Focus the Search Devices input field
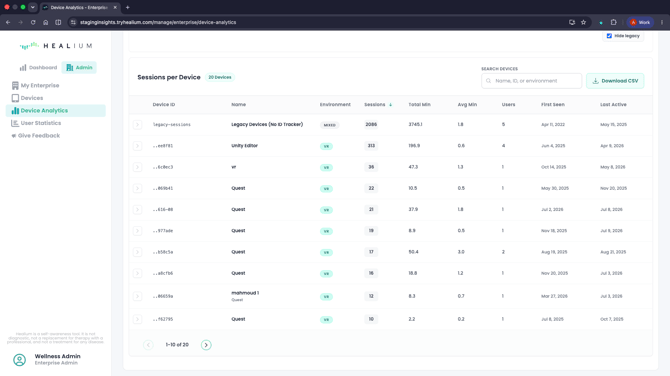The height and width of the screenshot is (376, 670). (x=532, y=81)
